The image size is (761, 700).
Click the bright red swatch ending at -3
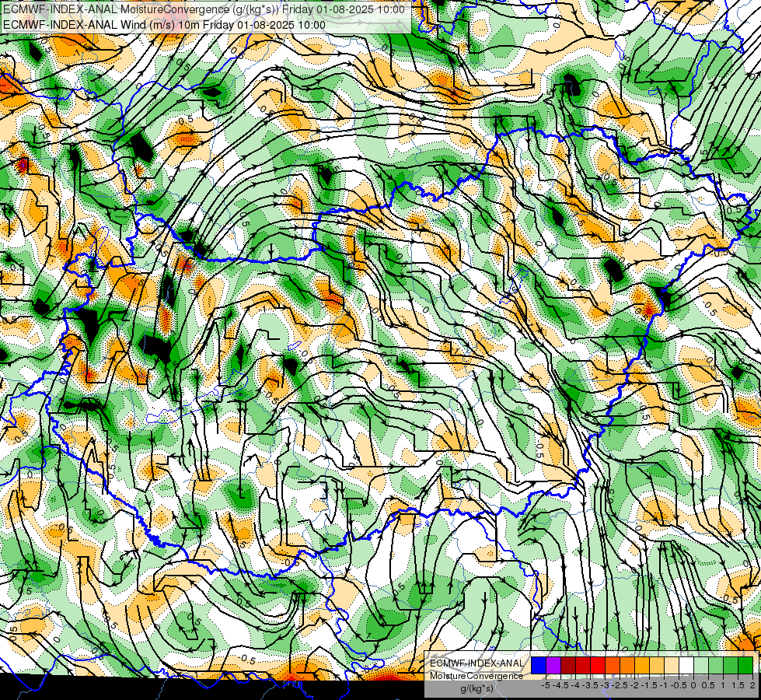point(598,665)
